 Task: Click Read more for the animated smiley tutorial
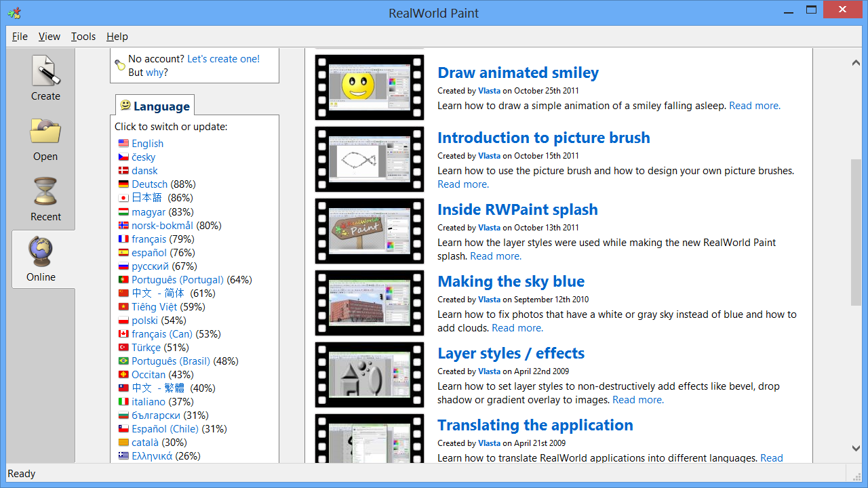(x=755, y=106)
